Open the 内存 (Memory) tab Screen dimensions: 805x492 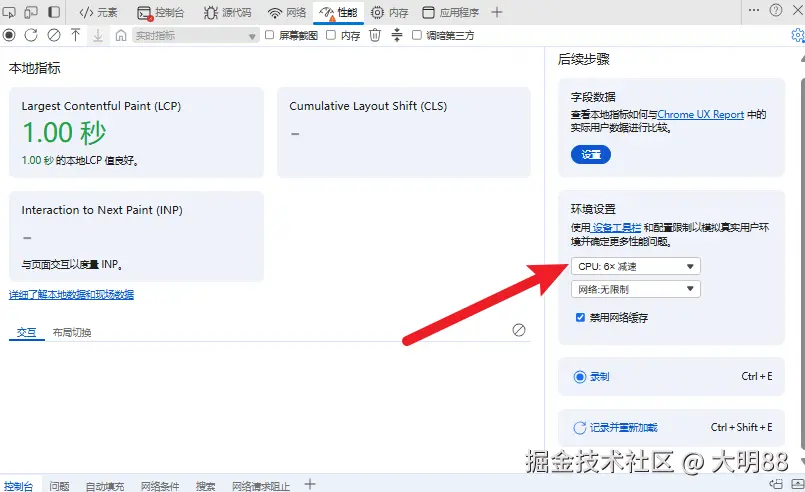point(390,12)
